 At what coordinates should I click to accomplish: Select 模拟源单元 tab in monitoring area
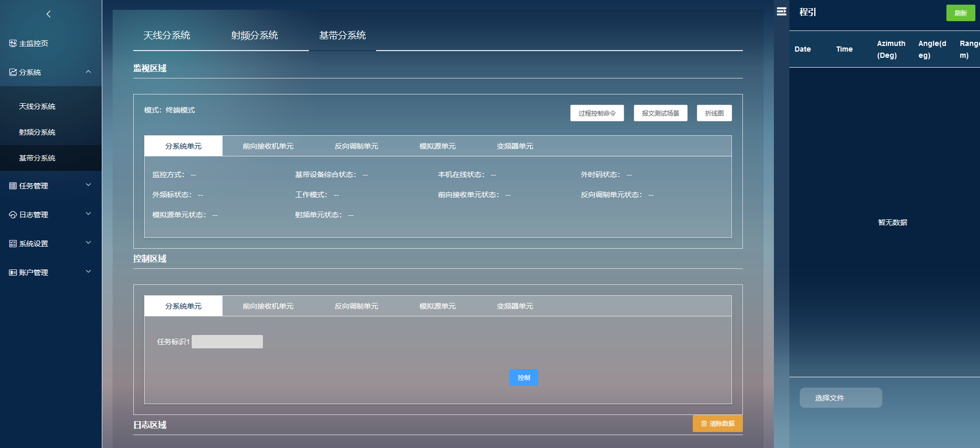[x=438, y=146]
